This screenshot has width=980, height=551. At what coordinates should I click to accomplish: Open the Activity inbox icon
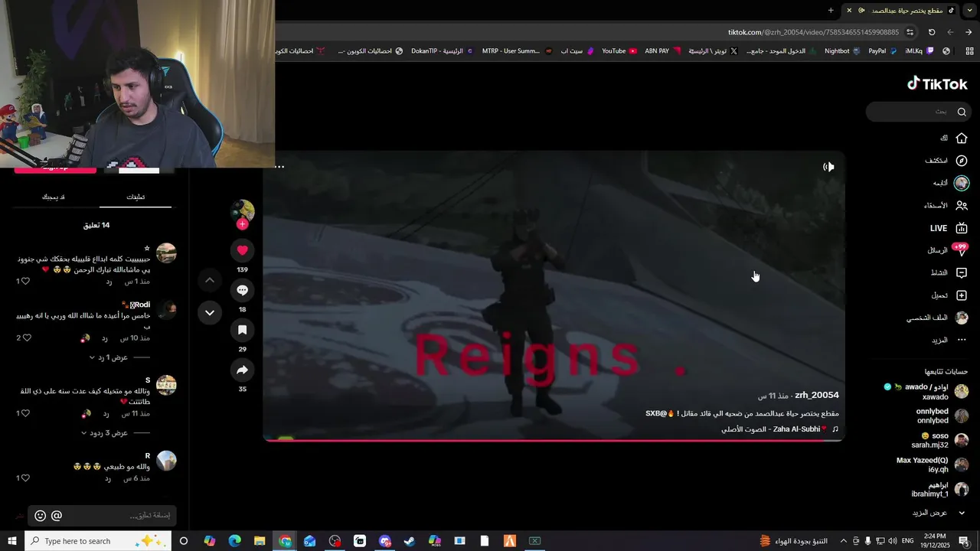(x=962, y=272)
